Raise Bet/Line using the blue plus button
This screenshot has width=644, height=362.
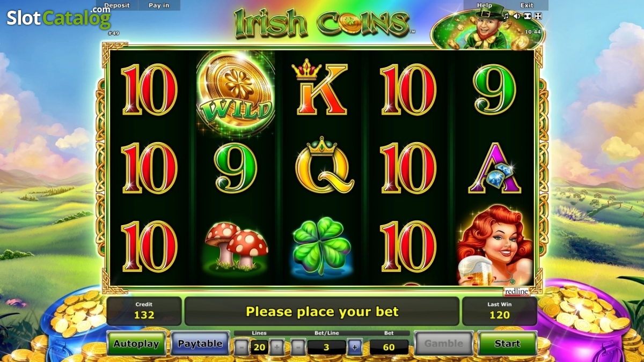pyautogui.click(x=355, y=347)
